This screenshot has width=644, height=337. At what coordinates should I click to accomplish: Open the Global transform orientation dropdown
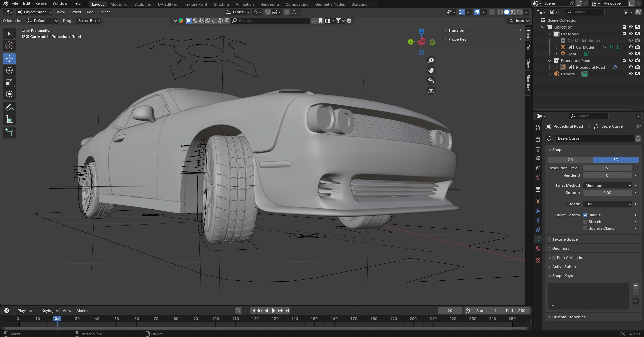[238, 12]
